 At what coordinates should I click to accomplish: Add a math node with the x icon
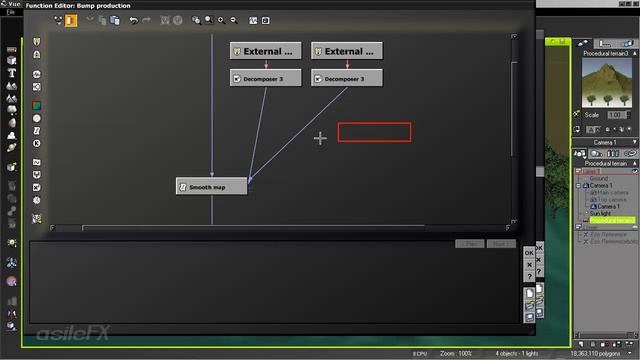pos(37,187)
